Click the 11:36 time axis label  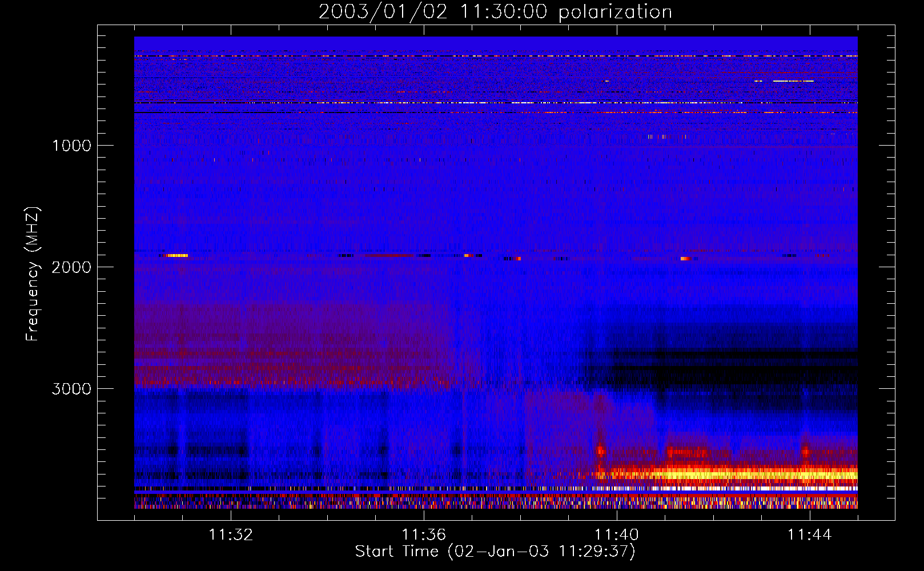point(424,535)
